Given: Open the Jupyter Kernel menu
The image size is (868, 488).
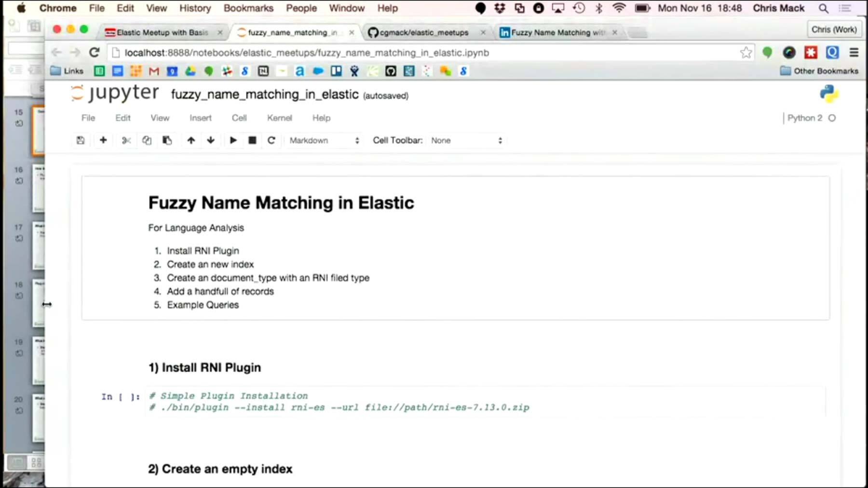Looking at the screenshot, I should pyautogui.click(x=280, y=118).
